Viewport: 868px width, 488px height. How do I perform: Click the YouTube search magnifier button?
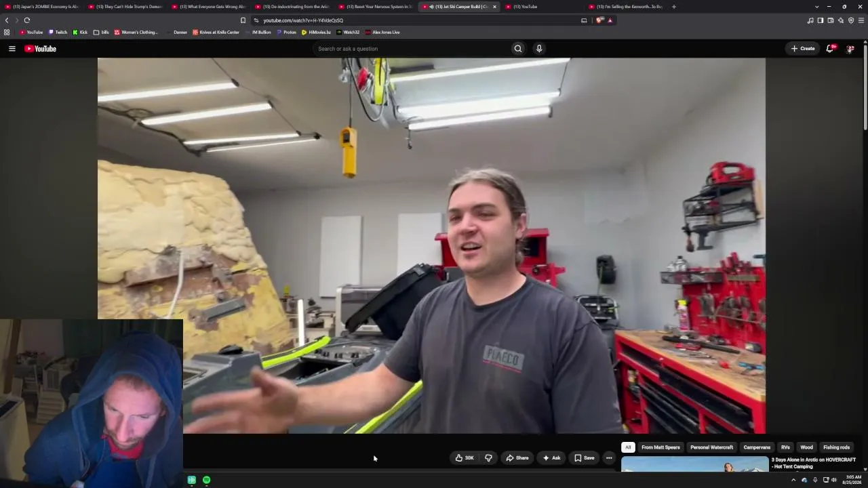(x=518, y=49)
